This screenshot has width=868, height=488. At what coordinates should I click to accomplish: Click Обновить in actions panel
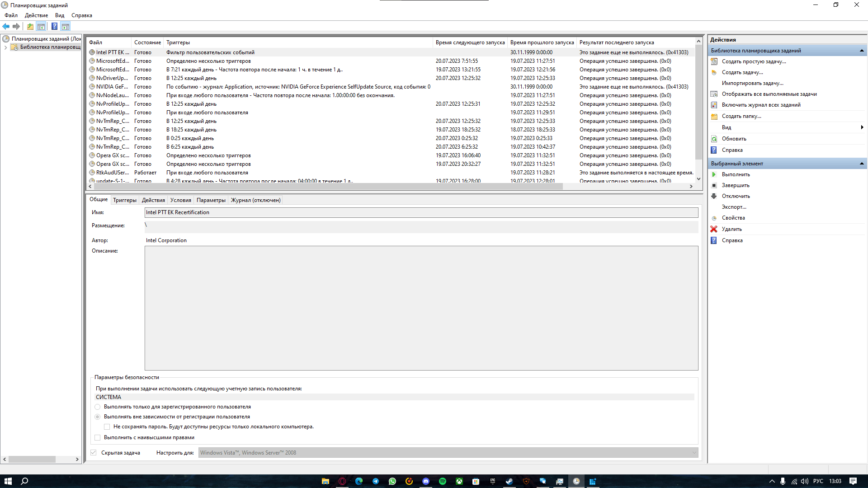[734, 139]
